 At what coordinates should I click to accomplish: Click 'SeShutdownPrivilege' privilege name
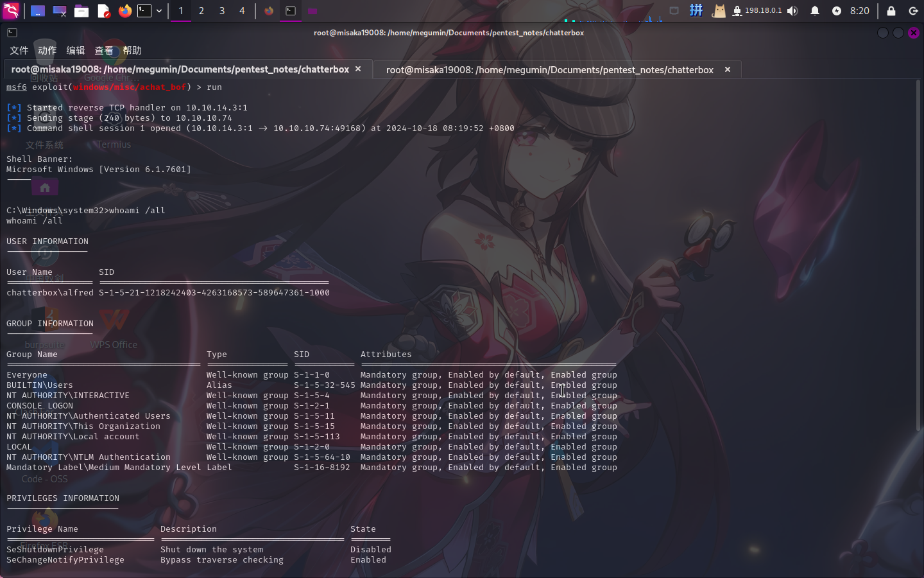(x=55, y=550)
